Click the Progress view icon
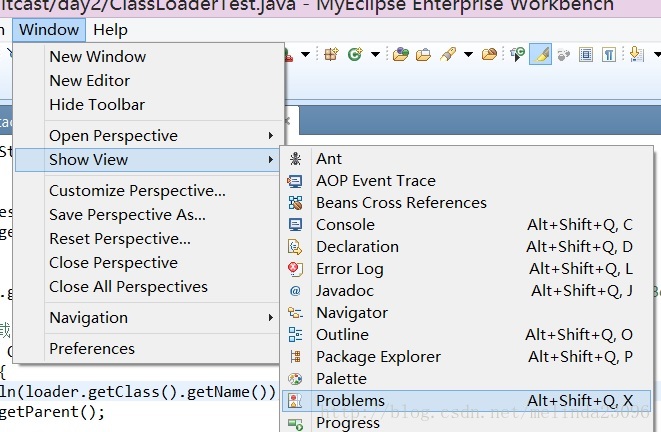 [x=295, y=423]
